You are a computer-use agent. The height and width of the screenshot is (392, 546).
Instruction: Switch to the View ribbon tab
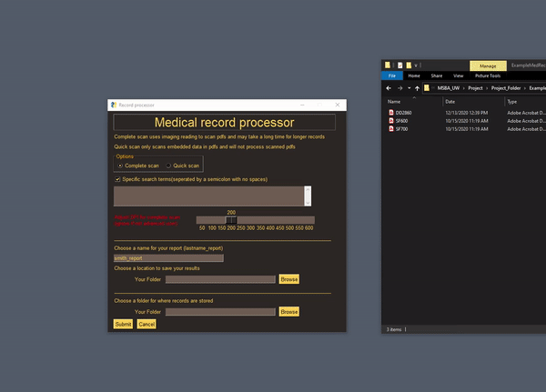click(x=458, y=75)
